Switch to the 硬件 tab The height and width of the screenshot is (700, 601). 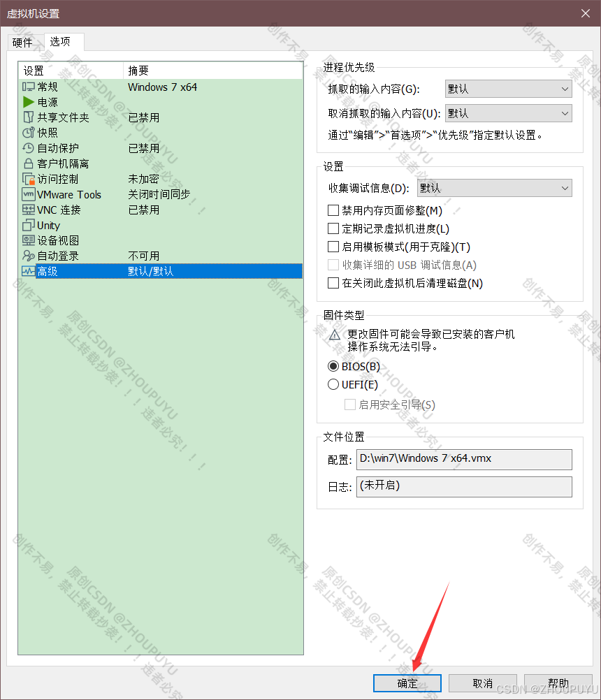(22, 43)
